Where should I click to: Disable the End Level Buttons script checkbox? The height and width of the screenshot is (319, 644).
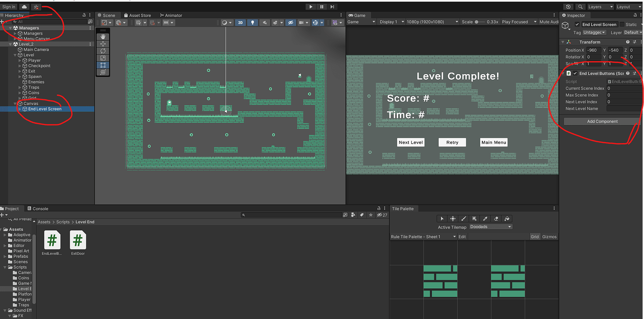point(576,73)
